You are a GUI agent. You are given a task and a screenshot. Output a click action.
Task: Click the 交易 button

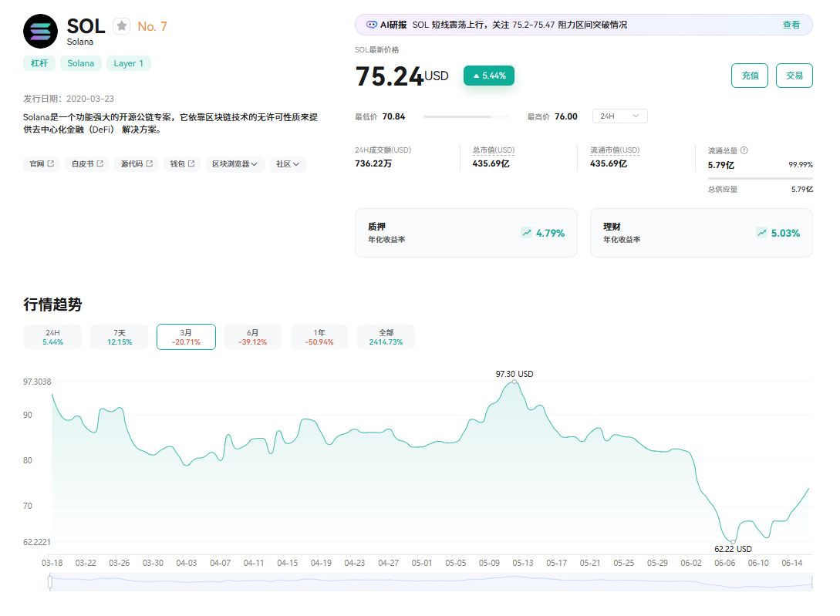click(794, 76)
